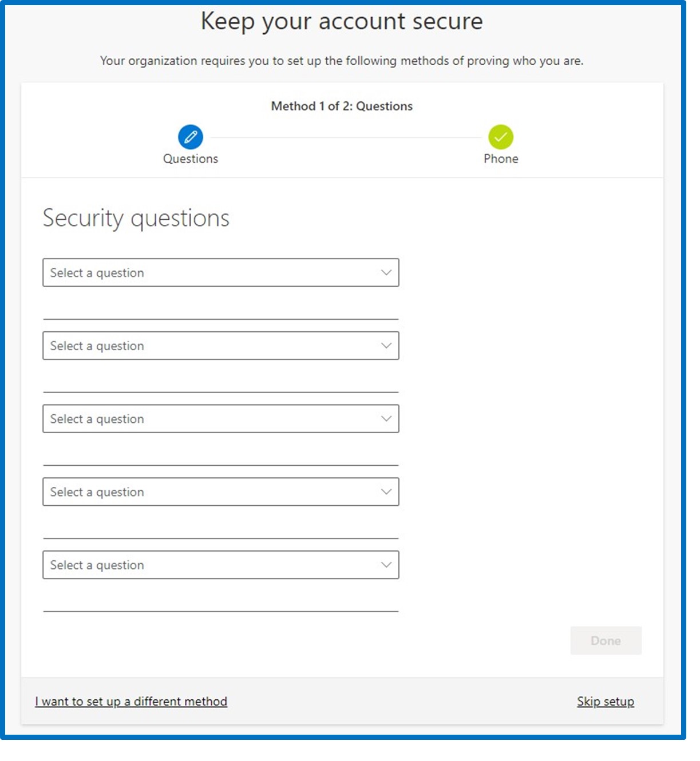The image size is (700, 761).
Task: Click the Done button
Action: (x=606, y=641)
